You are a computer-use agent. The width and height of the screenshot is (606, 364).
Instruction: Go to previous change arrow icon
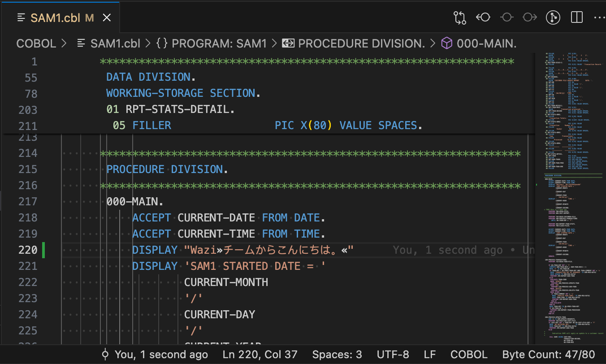click(483, 17)
